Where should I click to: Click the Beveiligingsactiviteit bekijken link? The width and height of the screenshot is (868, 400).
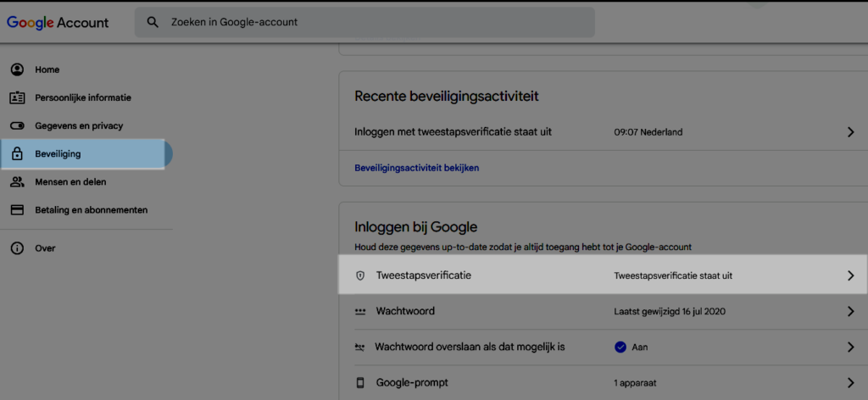(417, 168)
